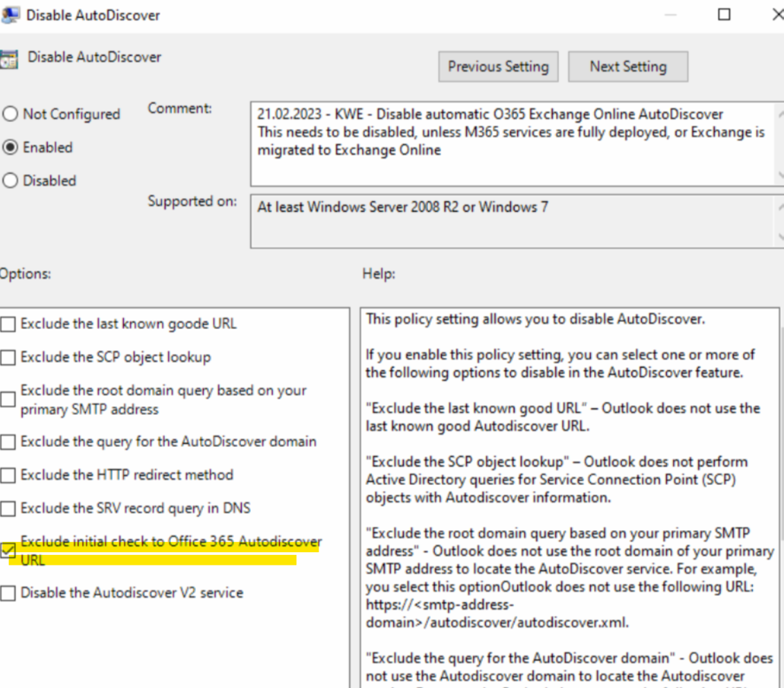Screen dimensions: 784x688
Task: Enable Exclude the query for the AutoDiscover domain
Action: (x=8, y=441)
